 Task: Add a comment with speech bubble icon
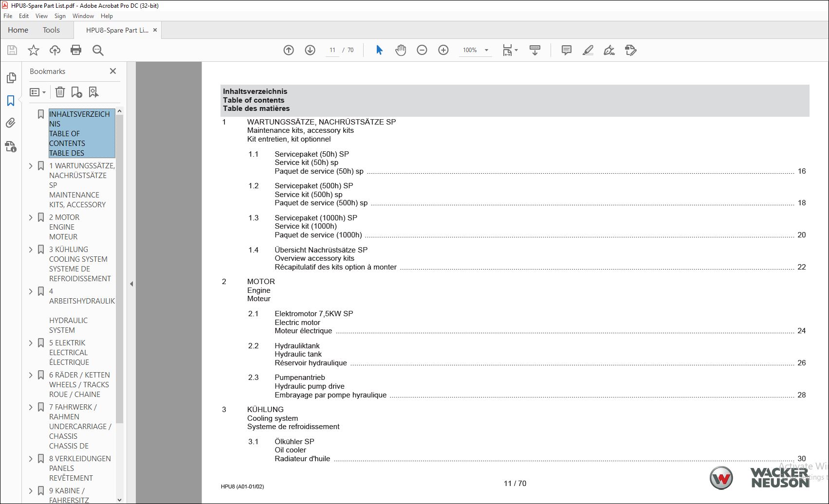pyautogui.click(x=566, y=50)
